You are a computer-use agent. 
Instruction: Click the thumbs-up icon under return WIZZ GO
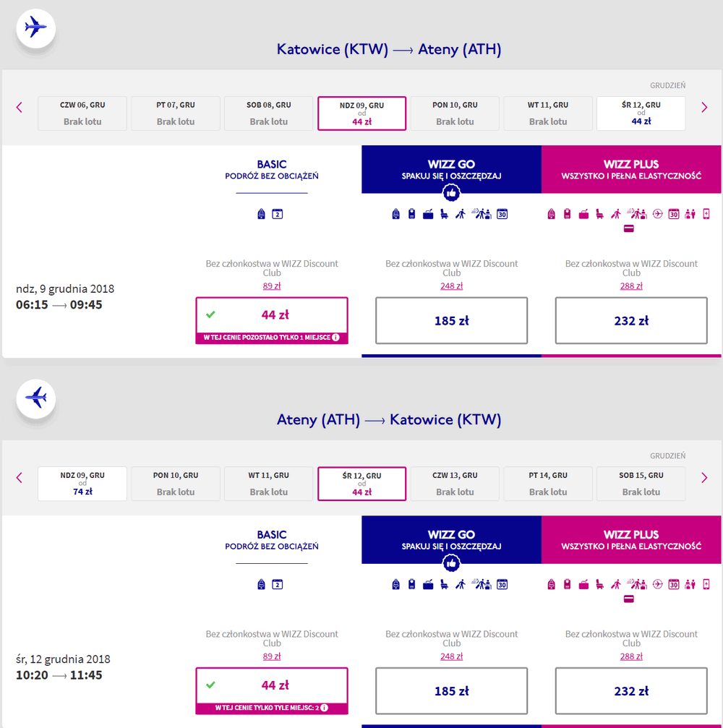tap(451, 563)
